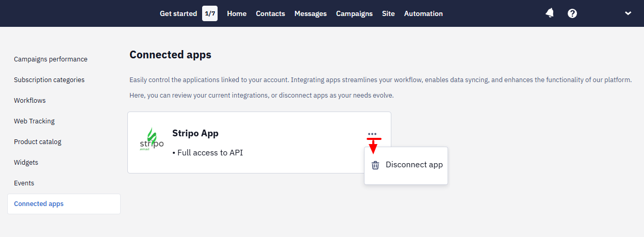
Task: Select Disconnect app from the popup menu
Action: [406, 165]
